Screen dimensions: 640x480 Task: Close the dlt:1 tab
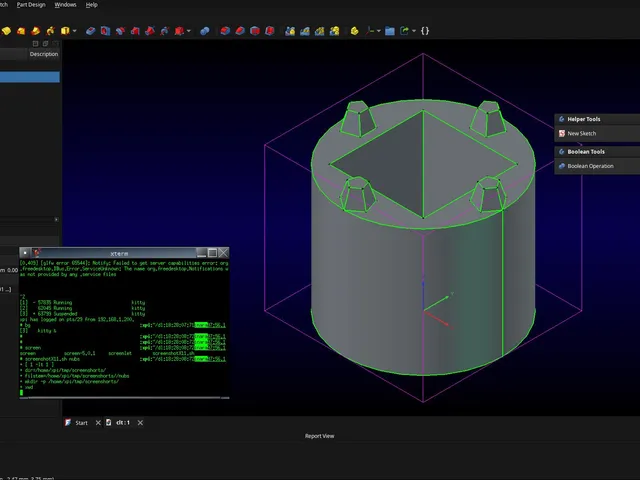(x=140, y=423)
